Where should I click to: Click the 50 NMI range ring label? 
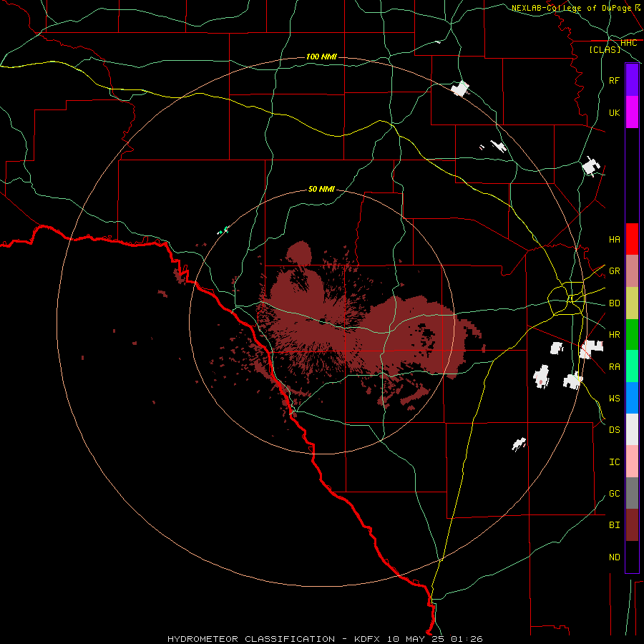click(321, 189)
